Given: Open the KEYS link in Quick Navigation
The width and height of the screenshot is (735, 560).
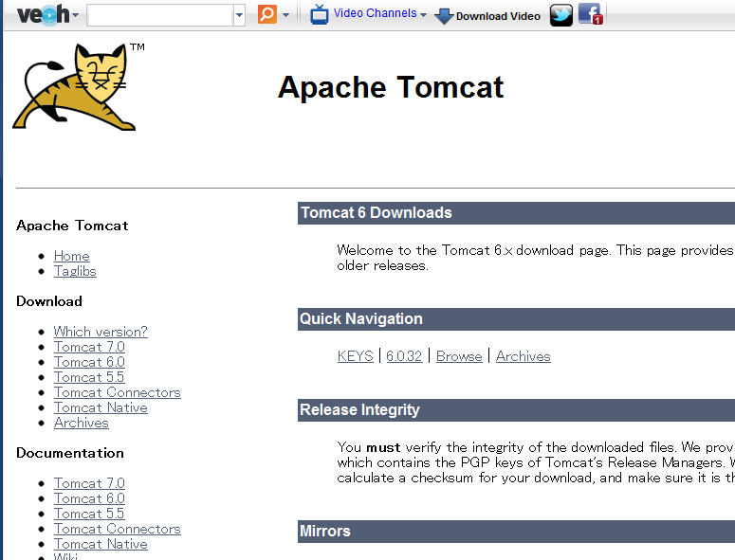Looking at the screenshot, I should [x=356, y=356].
